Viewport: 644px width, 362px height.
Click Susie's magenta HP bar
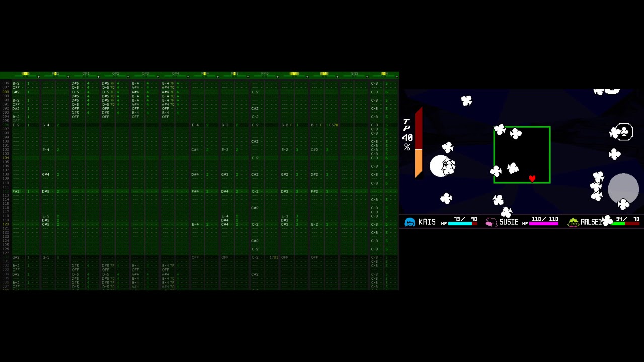coord(543,224)
